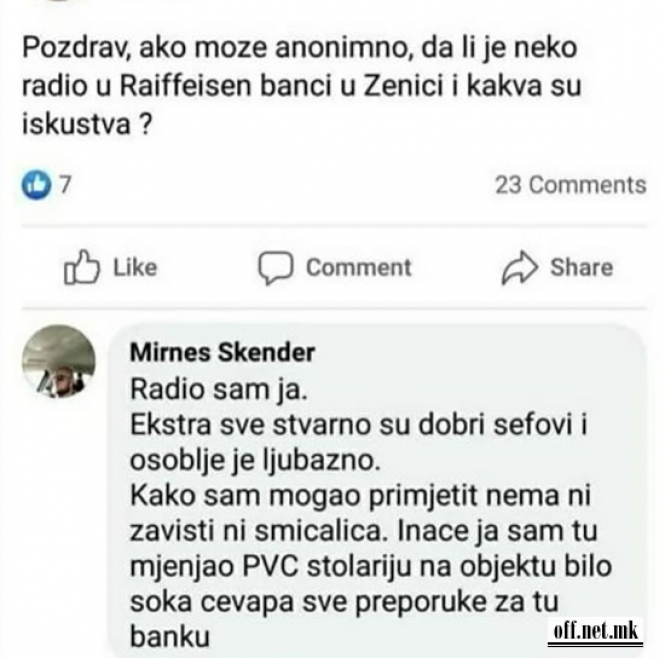
Task: Click the Comment speech bubble icon
Action: (275, 268)
